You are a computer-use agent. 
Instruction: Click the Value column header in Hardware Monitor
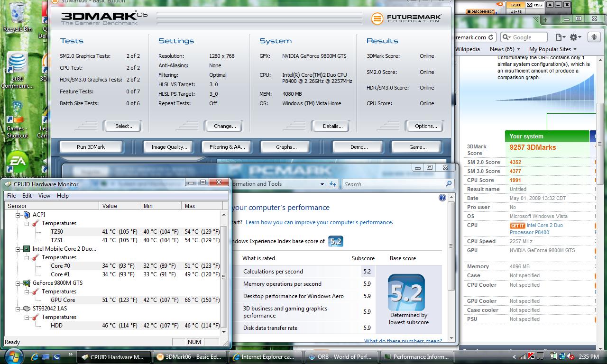click(x=120, y=206)
